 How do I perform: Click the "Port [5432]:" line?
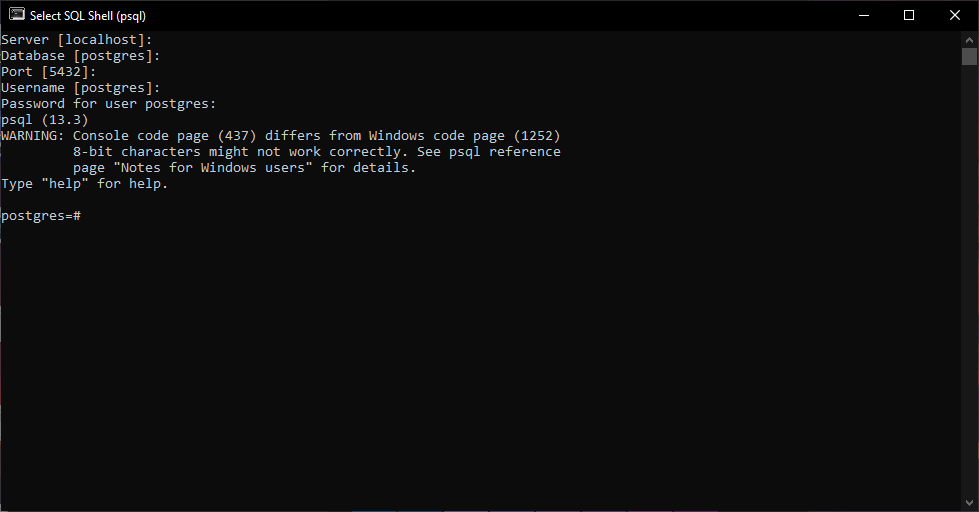[x=48, y=72]
